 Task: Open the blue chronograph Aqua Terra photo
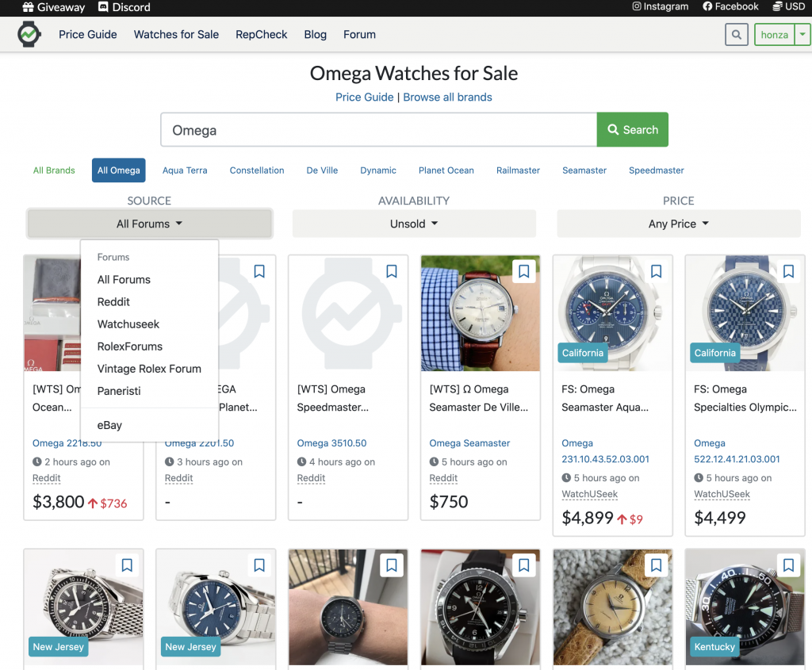(613, 313)
